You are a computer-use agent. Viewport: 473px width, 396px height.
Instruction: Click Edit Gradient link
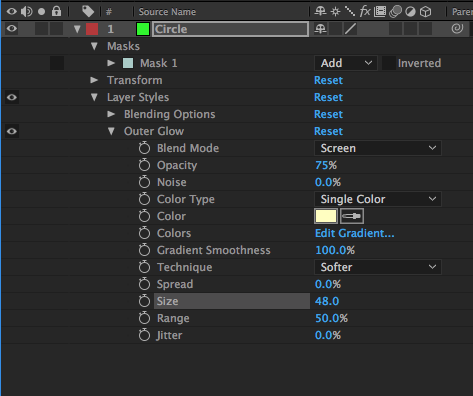[355, 233]
